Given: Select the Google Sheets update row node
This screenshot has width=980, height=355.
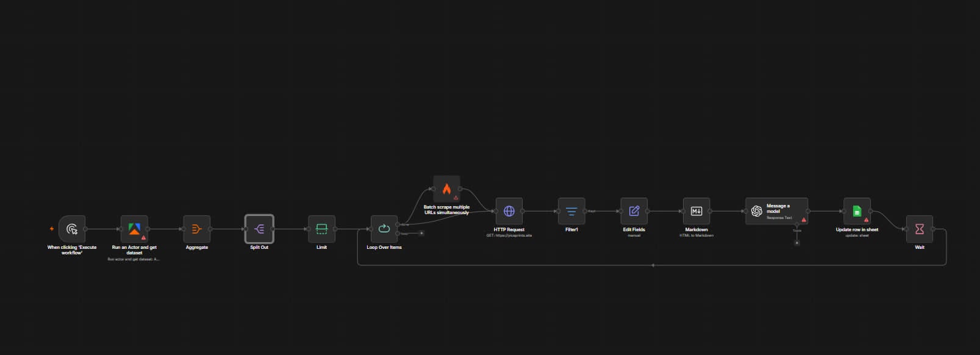Looking at the screenshot, I should (857, 211).
